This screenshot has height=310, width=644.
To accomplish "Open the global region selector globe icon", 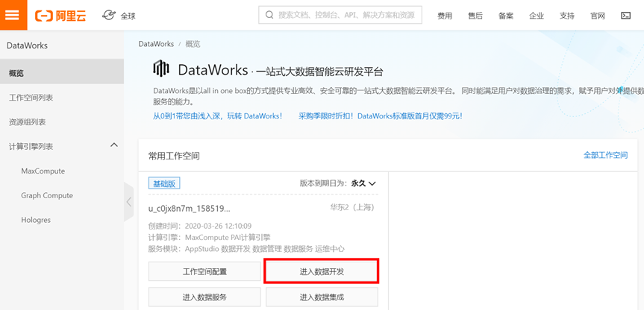I will tap(109, 16).
